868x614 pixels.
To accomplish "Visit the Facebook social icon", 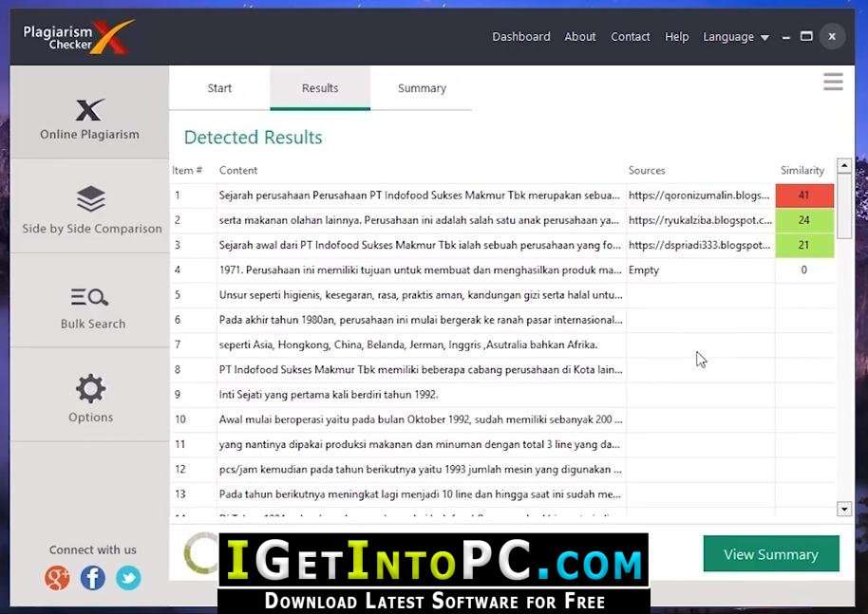I will [92, 578].
